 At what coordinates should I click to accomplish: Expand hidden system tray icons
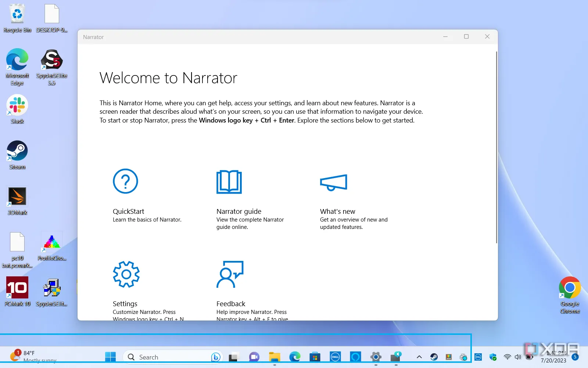tap(419, 357)
